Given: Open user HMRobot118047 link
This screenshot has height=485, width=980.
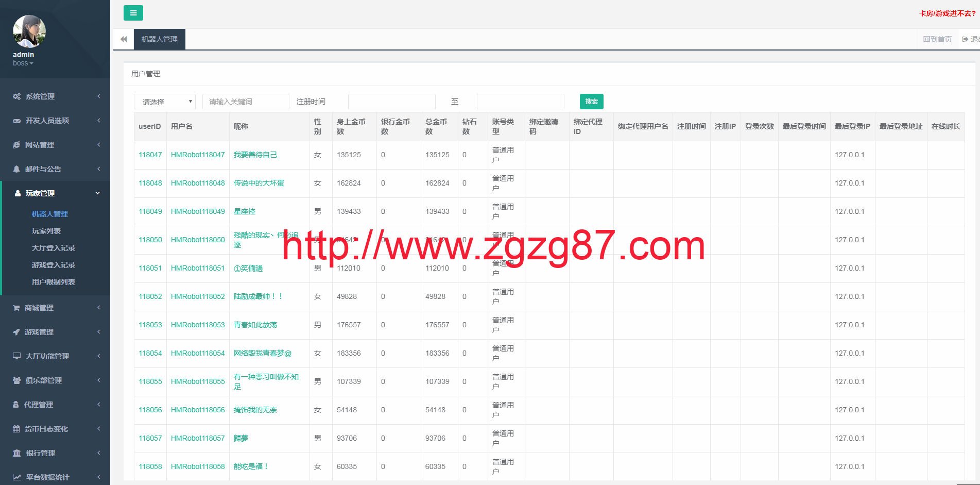Looking at the screenshot, I should click(198, 155).
